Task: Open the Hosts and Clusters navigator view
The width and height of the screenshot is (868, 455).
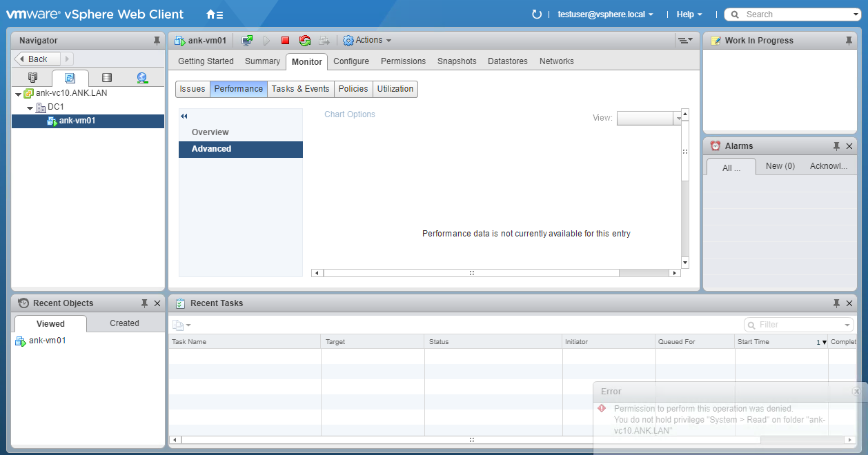Action: coord(32,78)
